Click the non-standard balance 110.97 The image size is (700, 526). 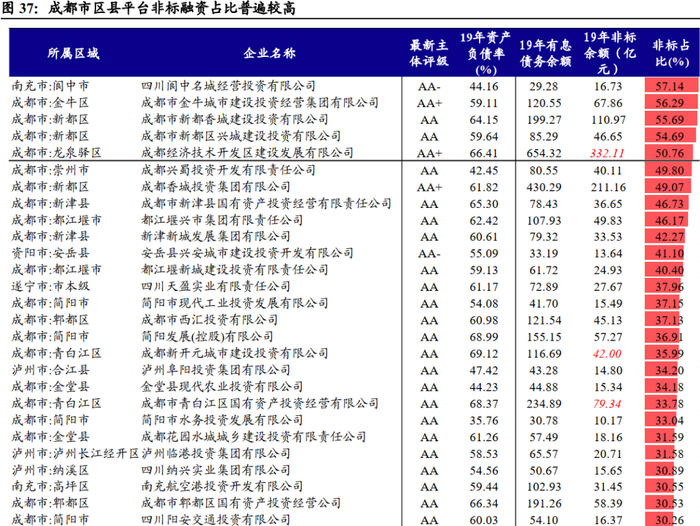[608, 120]
